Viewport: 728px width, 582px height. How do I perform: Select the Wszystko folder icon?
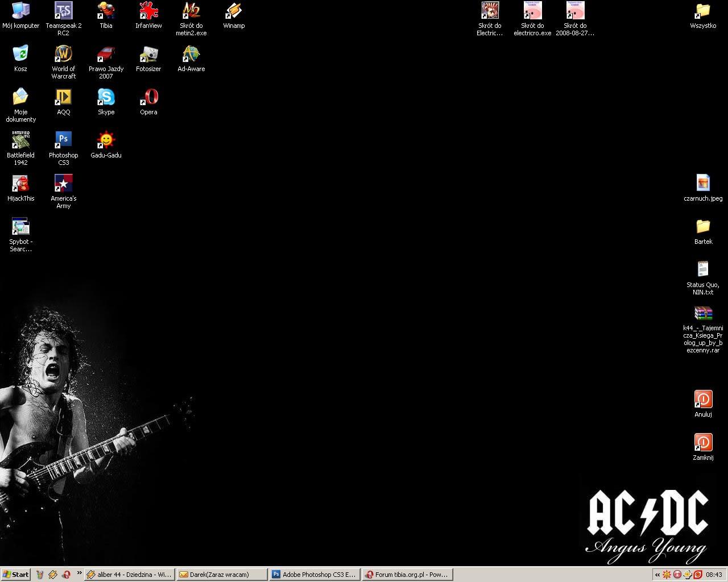(703, 15)
